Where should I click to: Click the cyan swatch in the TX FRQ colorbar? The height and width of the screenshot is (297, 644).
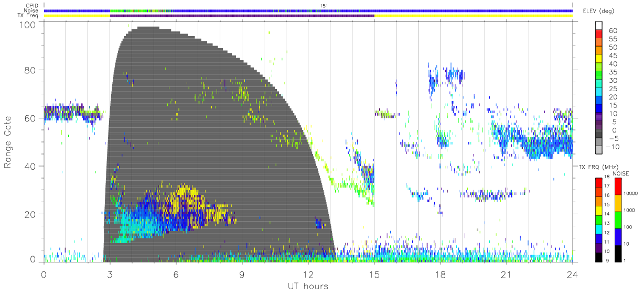[x=599, y=229]
